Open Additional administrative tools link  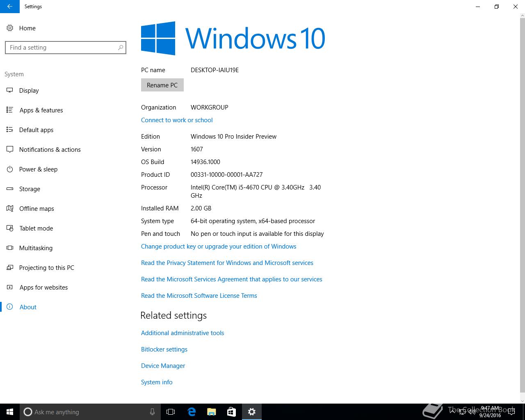pos(183,333)
